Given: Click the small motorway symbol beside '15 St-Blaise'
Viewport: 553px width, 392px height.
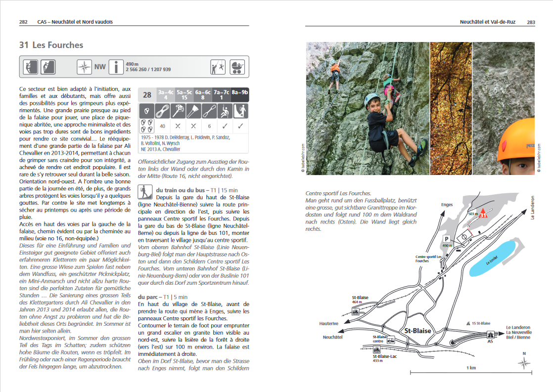Looking at the screenshot, I should pos(468,323).
